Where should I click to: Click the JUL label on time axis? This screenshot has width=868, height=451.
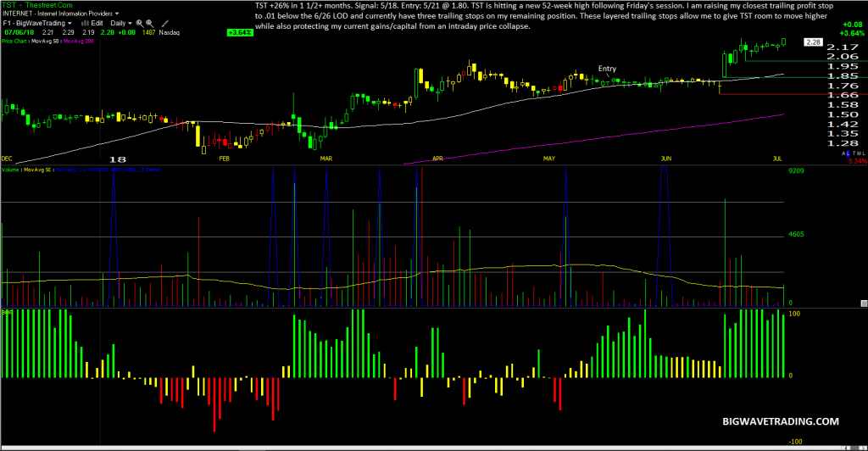point(777,159)
